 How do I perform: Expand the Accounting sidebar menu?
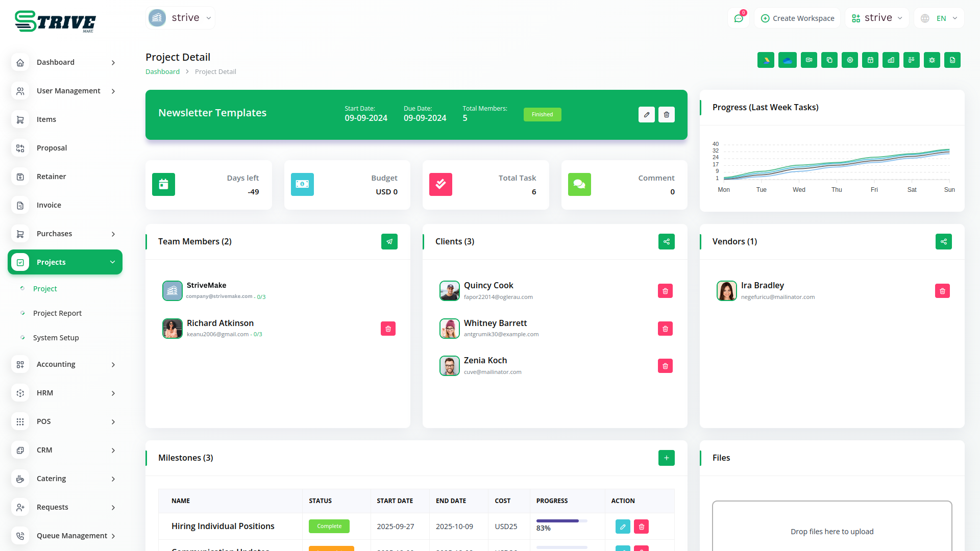[65, 364]
